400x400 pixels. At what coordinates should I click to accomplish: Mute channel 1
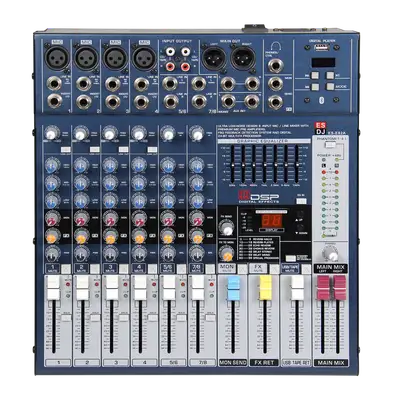pos(66,269)
